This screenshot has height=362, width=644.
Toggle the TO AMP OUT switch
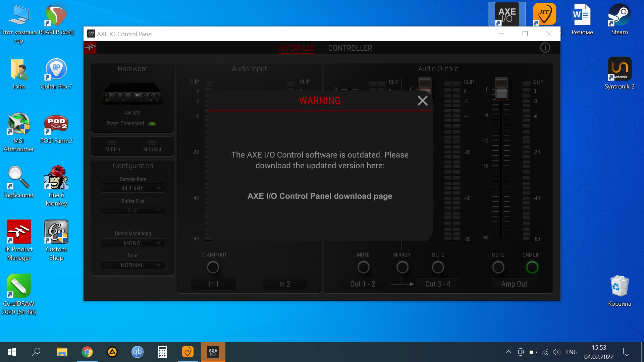pos(213,267)
